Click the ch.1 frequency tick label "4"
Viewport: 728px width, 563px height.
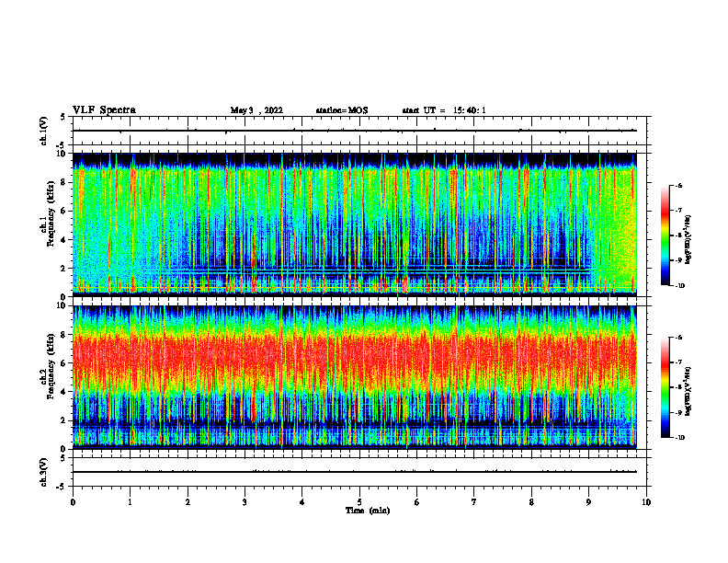[64, 240]
